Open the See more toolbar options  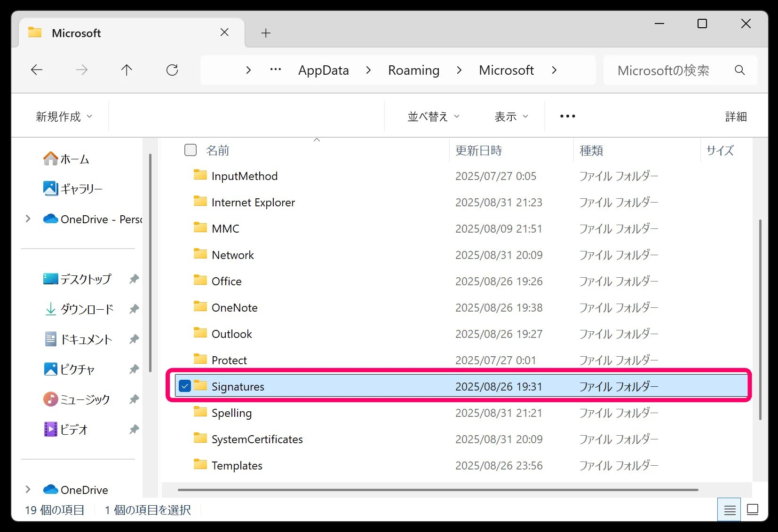(568, 116)
